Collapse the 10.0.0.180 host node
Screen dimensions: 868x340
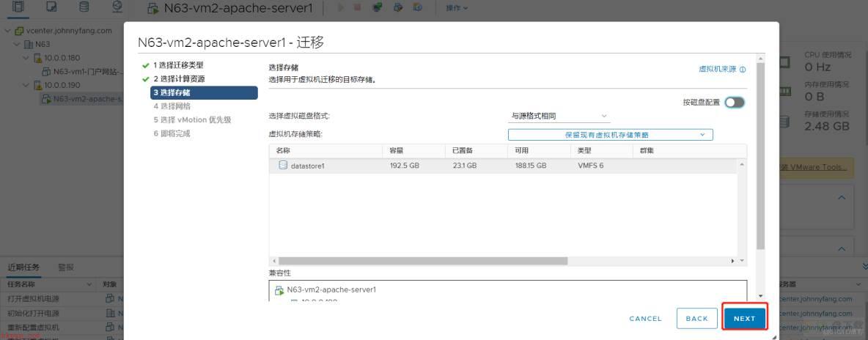[x=26, y=58]
